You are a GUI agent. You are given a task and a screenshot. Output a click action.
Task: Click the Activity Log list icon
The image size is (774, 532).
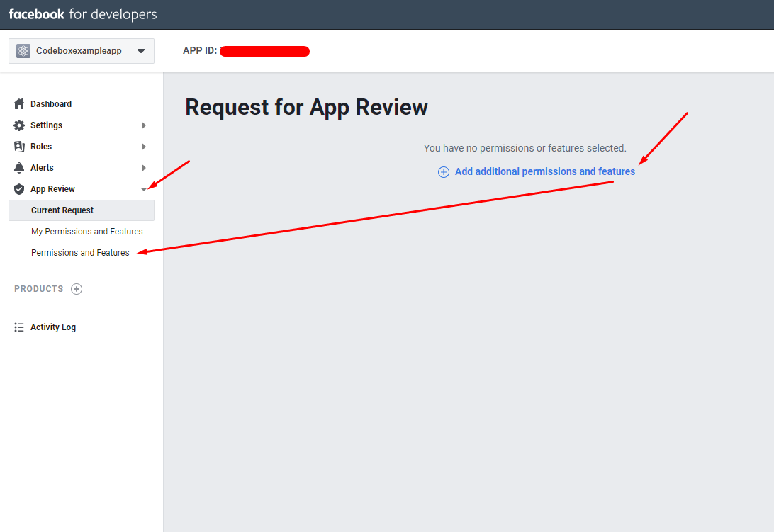click(x=19, y=327)
